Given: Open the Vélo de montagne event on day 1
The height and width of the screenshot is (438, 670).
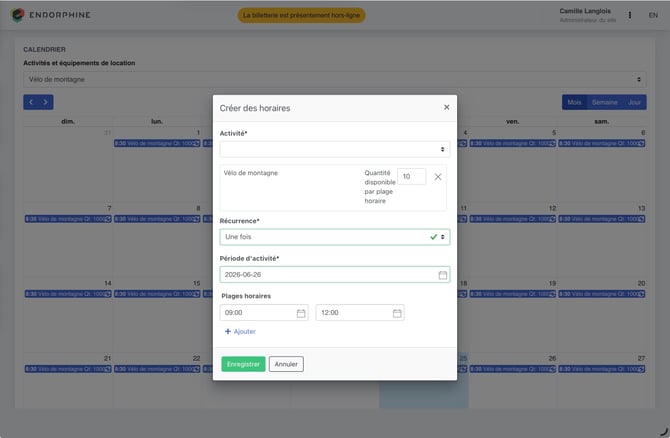Looking at the screenshot, I should tap(157, 144).
